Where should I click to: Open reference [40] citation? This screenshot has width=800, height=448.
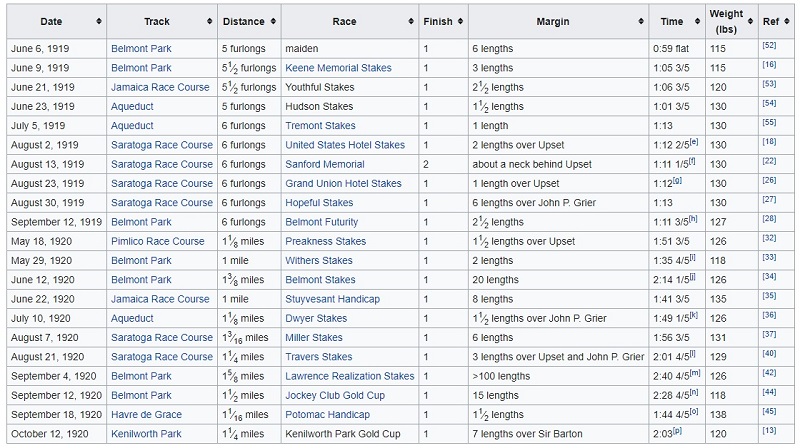769,354
